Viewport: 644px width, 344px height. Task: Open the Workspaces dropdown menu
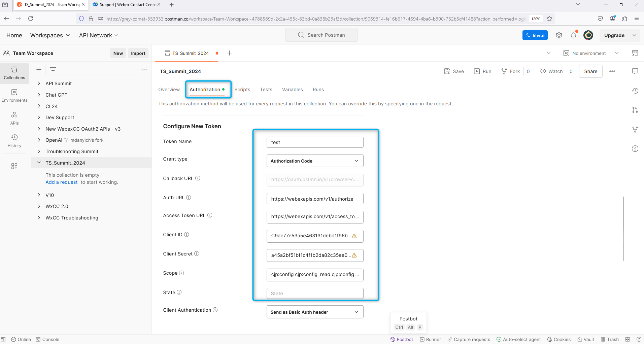click(50, 35)
